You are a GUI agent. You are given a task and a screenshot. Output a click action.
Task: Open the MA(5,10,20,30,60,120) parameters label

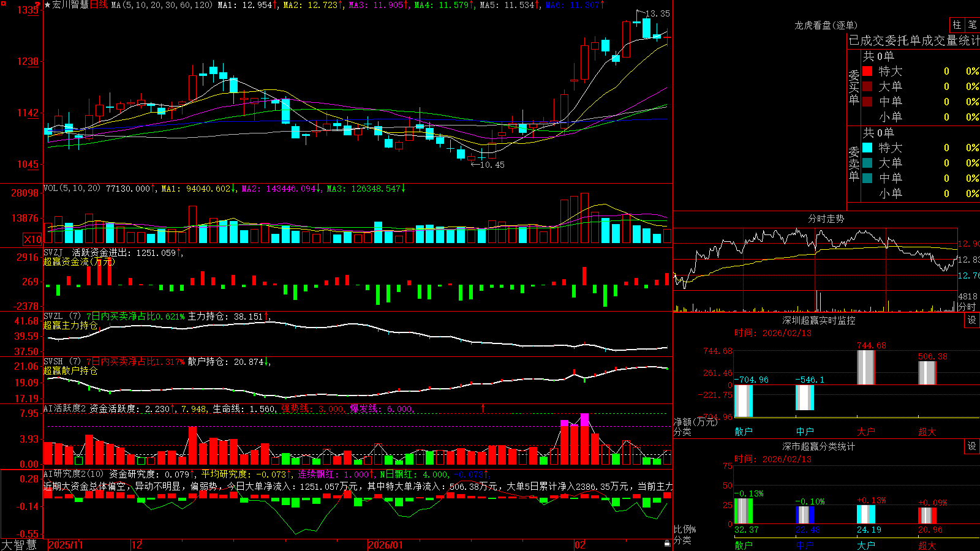pos(162,5)
